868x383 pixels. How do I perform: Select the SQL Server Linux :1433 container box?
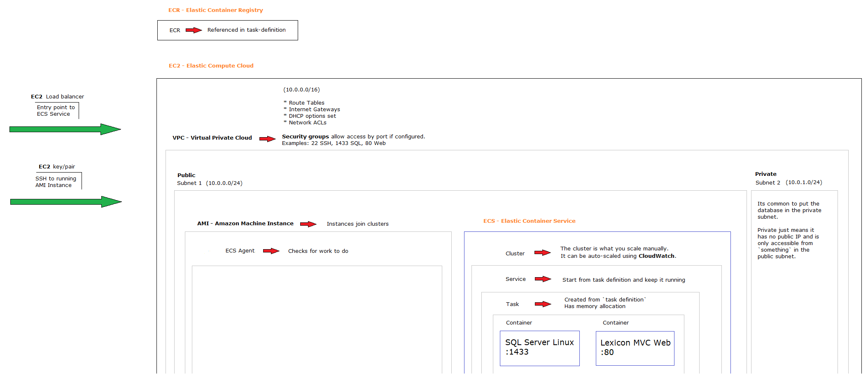539,348
